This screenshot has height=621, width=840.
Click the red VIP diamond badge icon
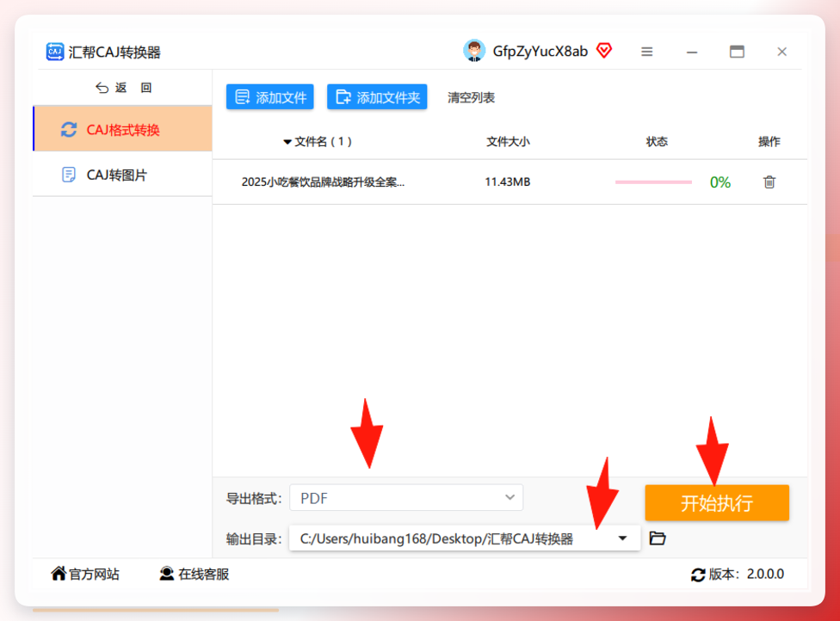point(604,51)
